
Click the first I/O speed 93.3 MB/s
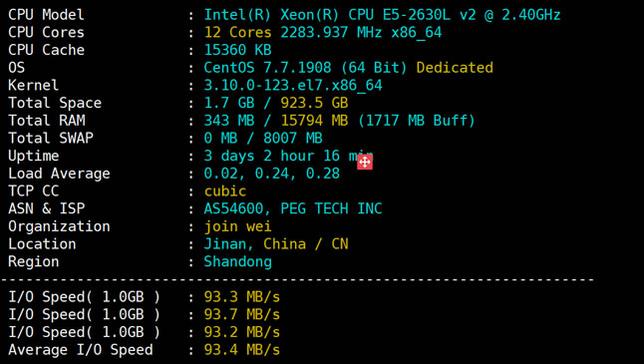point(242,297)
